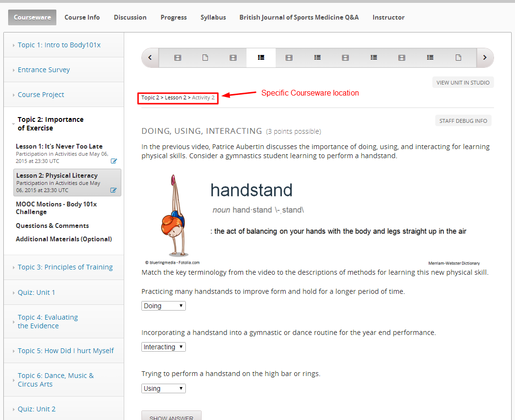Image resolution: width=515 pixels, height=420 pixels.
Task: Open the tenth unit problem icon
Action: (430, 58)
